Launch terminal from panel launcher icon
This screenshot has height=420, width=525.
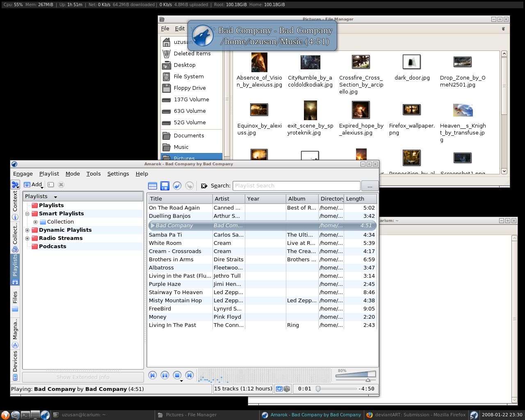tap(25, 415)
